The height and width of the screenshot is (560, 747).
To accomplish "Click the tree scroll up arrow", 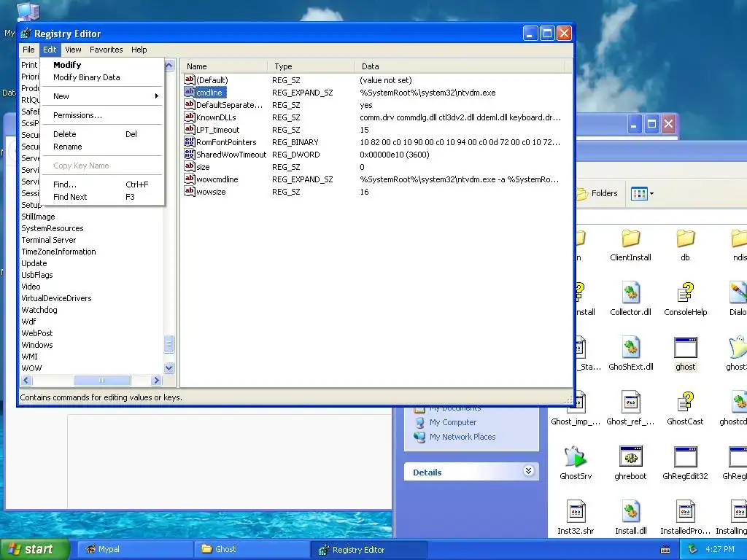I will 169,65.
